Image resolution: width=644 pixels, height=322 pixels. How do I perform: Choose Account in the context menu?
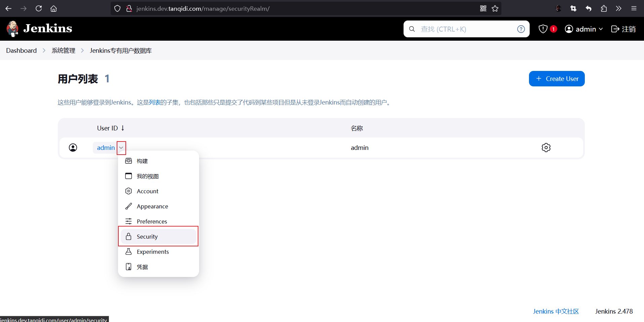coord(158,191)
